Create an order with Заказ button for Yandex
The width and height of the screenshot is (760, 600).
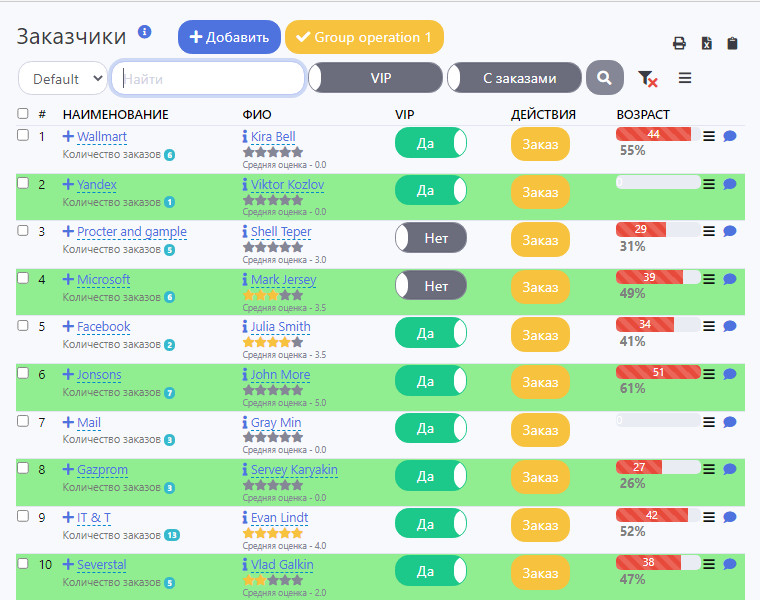click(540, 192)
